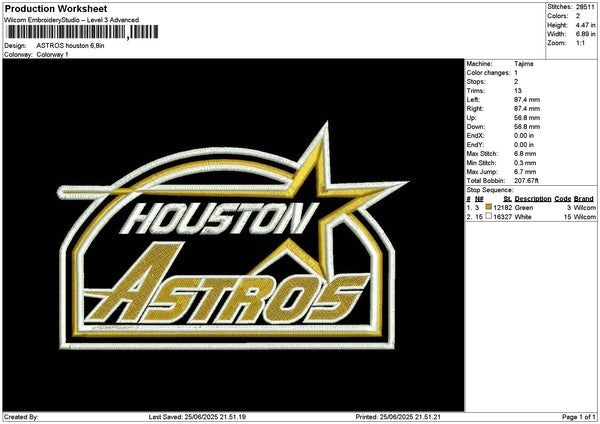Click the 'EndY:' value 0.00 in
The image size is (600, 424).
click(x=524, y=145)
